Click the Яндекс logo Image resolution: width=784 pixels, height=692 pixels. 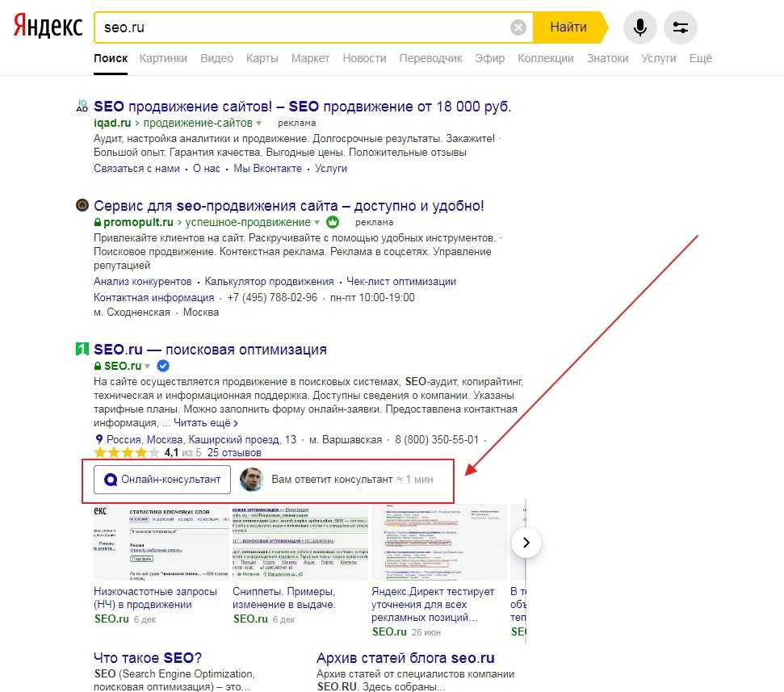coord(48,27)
